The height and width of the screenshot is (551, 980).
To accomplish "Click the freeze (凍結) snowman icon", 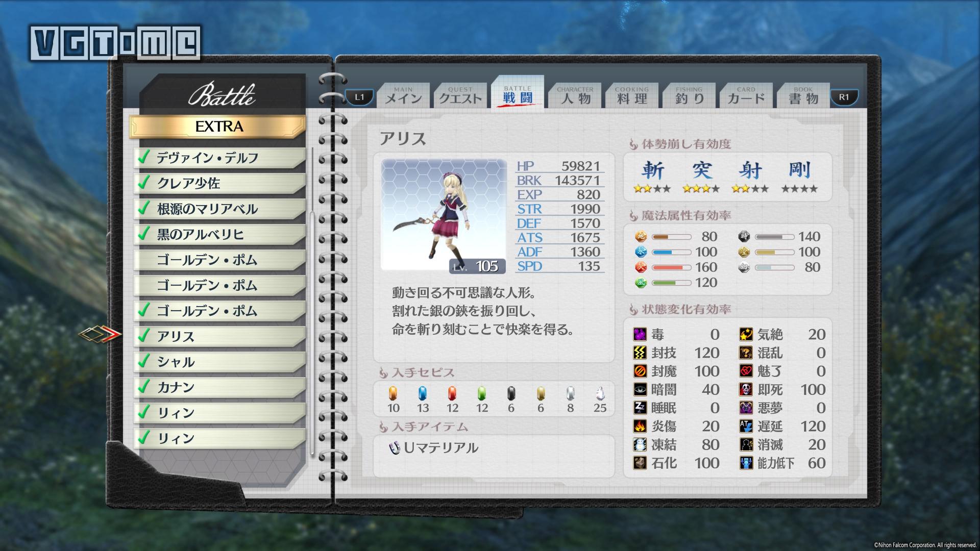I will 640,444.
